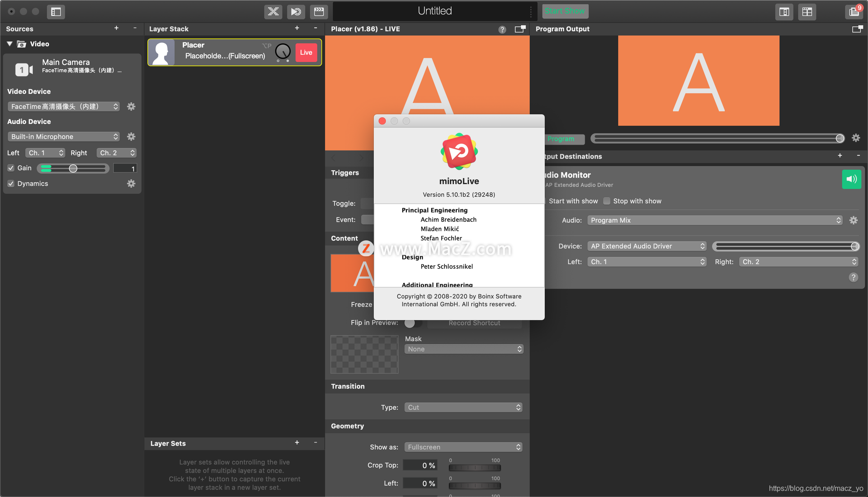This screenshot has height=497, width=868.
Task: Open Audio Program Mix dropdown
Action: [x=715, y=220]
